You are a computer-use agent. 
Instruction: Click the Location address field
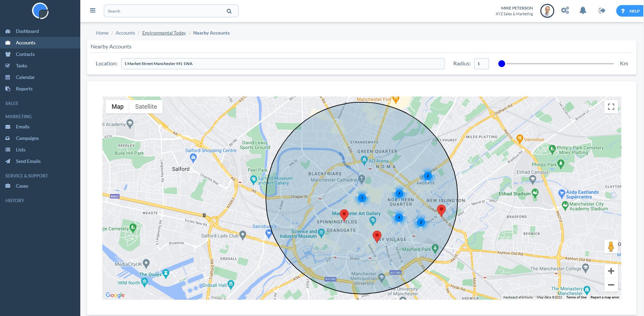click(x=283, y=64)
